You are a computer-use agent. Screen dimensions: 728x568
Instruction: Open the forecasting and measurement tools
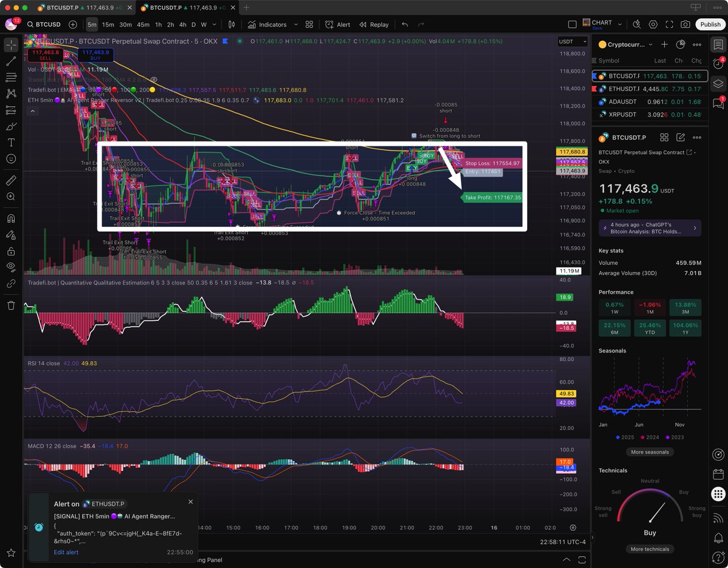pyautogui.click(x=11, y=110)
